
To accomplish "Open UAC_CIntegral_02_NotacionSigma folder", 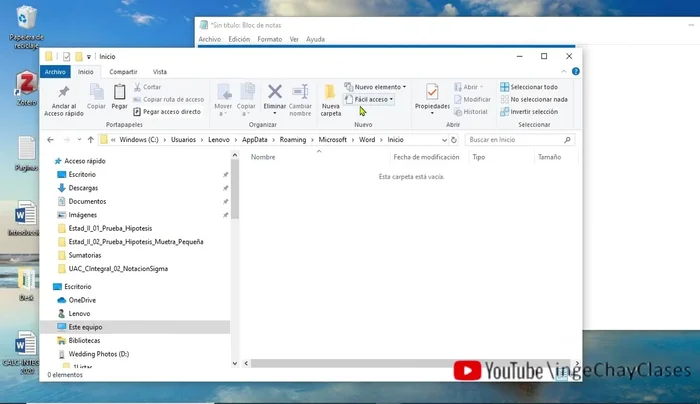I will point(118,269).
